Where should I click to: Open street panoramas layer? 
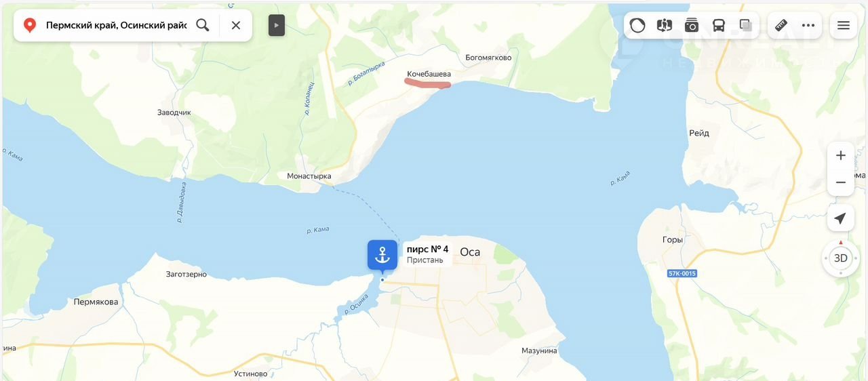tap(665, 25)
